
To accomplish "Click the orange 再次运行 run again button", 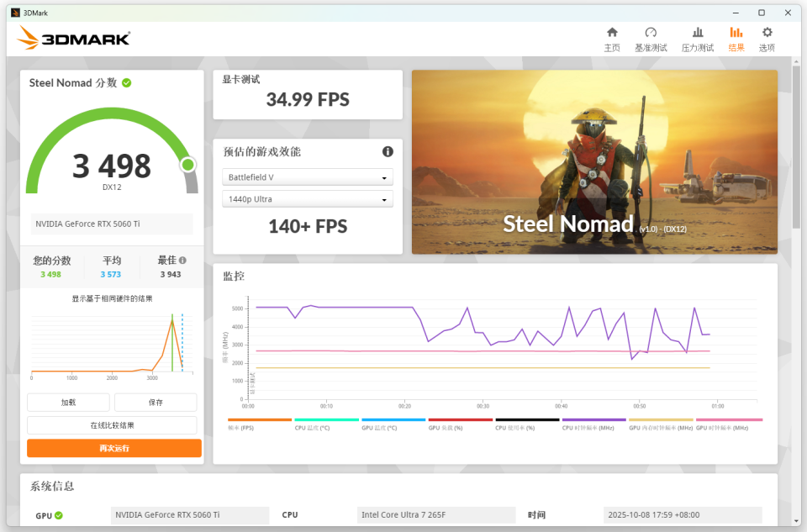I will coord(114,448).
